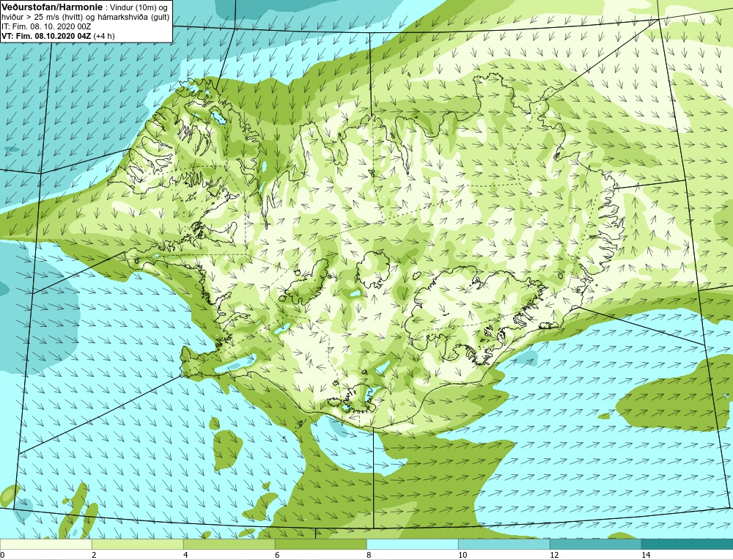Click the 'Veðurstofan/Harmonie' title text
This screenshot has height=560, width=733.
point(51,7)
